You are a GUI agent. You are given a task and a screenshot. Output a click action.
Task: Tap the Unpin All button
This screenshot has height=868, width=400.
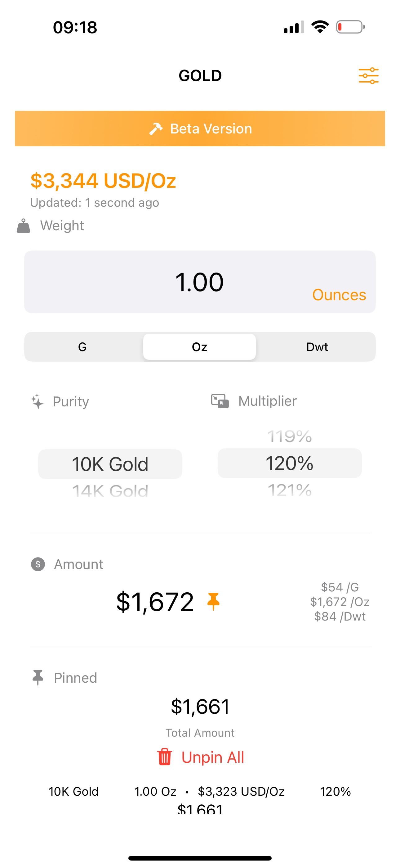(200, 757)
